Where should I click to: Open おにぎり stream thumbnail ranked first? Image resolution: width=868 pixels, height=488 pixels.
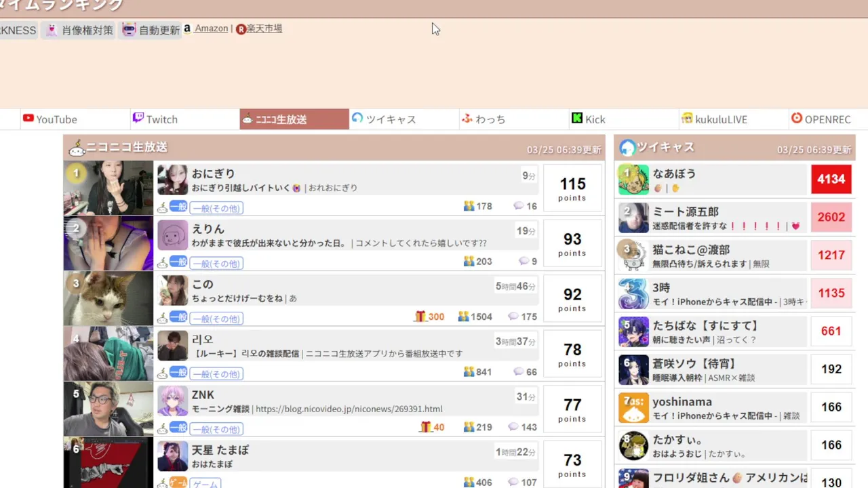[x=108, y=188]
